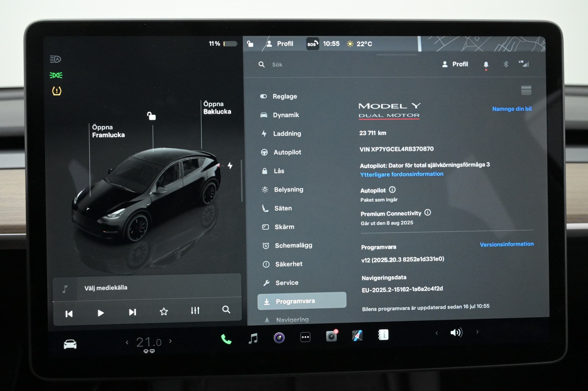Tap info icon next to Premium Connectivity
Screen dimensions: 588x391
[x=428, y=213]
